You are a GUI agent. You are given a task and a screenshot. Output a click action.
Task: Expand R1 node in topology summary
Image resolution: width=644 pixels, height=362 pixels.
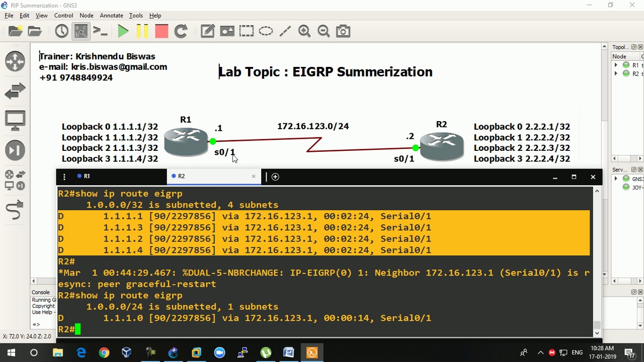click(616, 65)
